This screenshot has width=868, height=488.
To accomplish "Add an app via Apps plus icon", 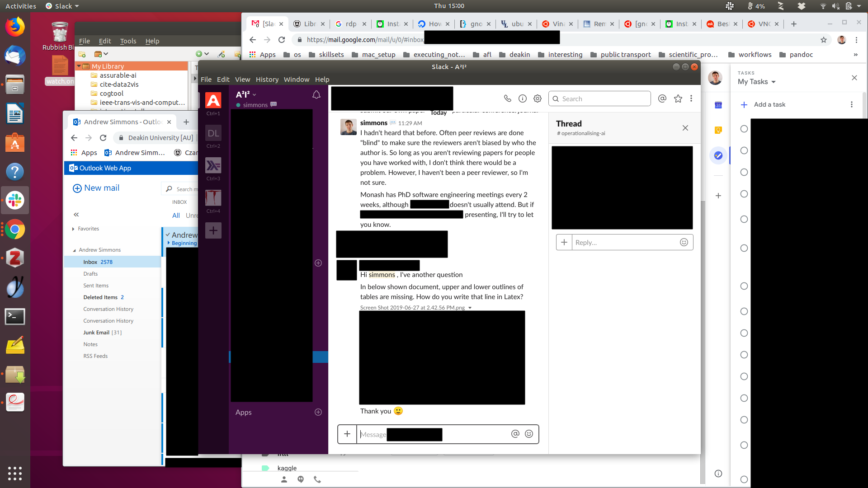I will 318,412.
